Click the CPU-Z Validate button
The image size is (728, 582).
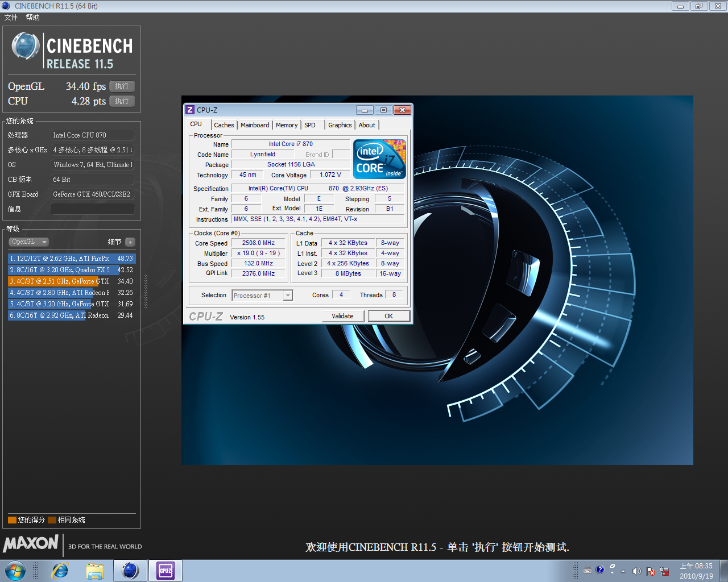coord(343,316)
